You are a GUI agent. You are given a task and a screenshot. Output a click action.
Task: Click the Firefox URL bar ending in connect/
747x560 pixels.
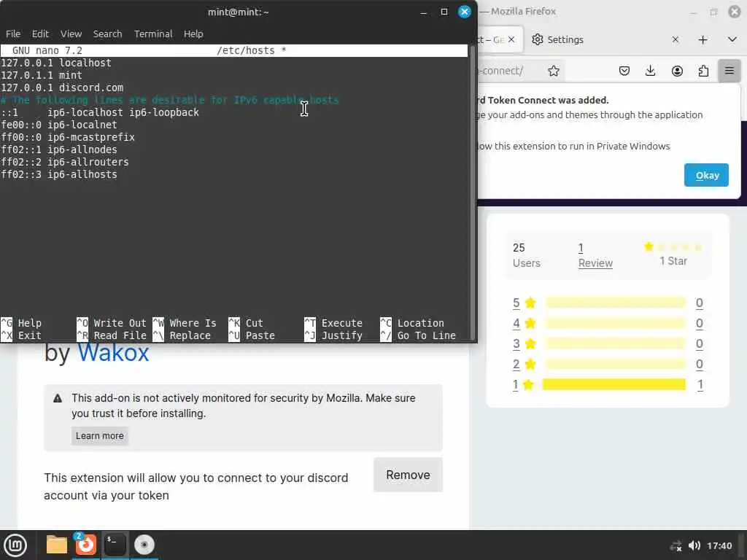click(520, 71)
